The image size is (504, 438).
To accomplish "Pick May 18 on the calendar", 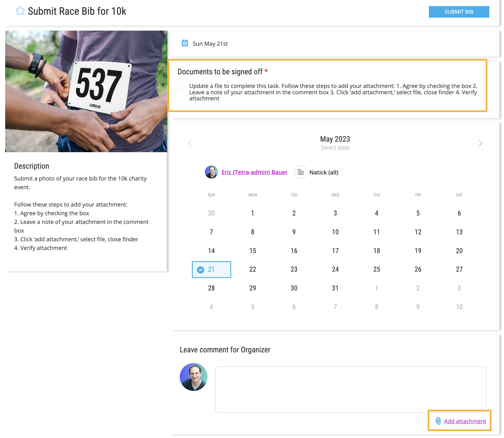I will [377, 251].
